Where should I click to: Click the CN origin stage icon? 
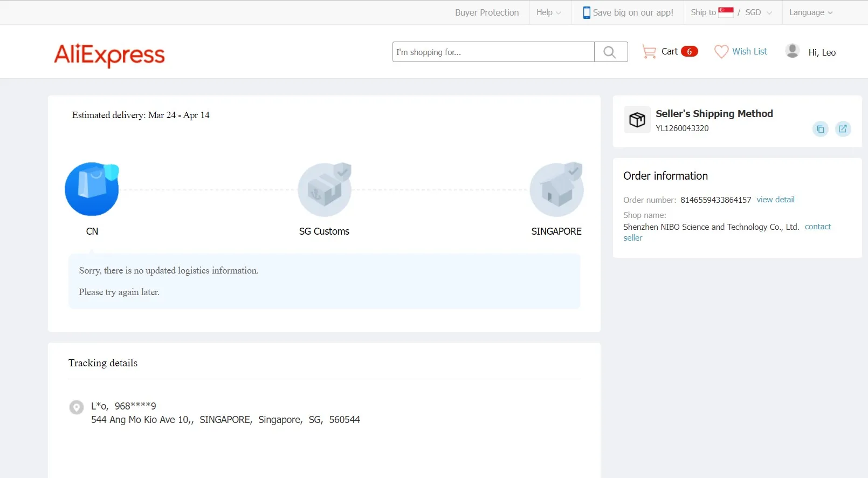pyautogui.click(x=92, y=189)
